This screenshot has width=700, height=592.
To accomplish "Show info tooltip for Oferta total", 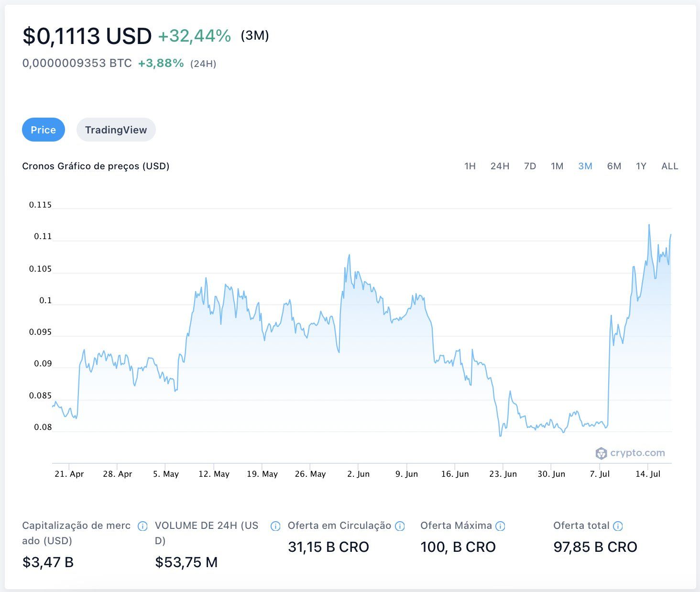I will pos(618,526).
